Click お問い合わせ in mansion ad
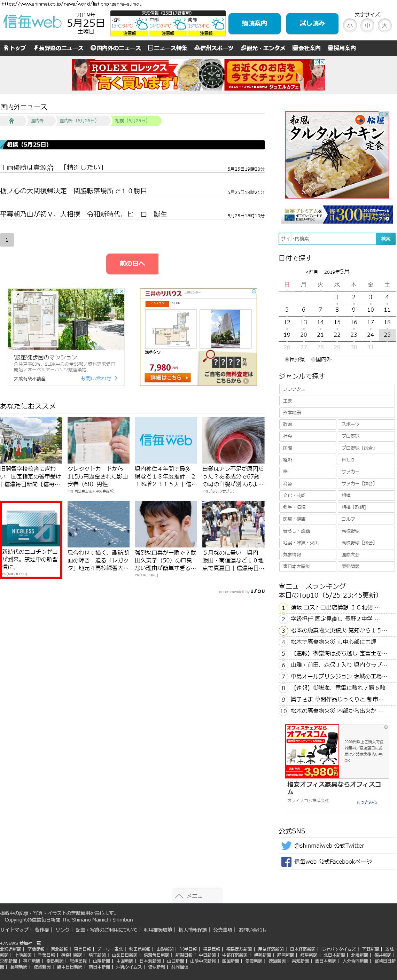 [x=99, y=378]
